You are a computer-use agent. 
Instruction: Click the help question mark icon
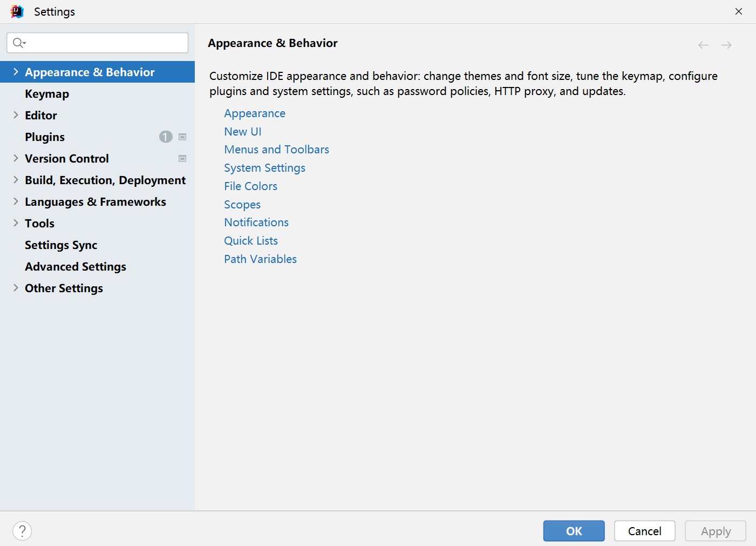[x=22, y=531]
